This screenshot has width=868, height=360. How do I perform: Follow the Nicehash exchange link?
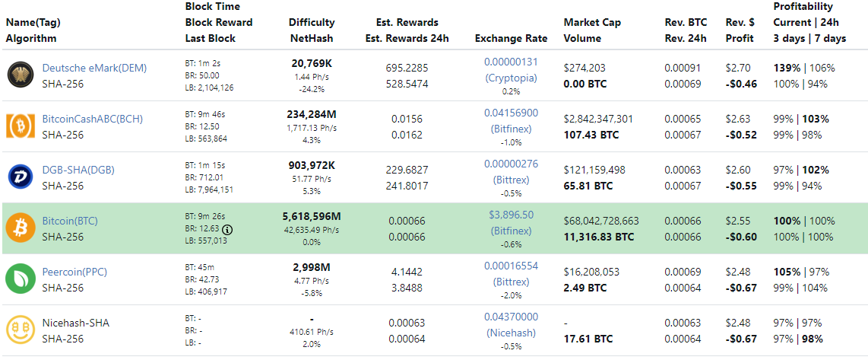[x=511, y=333]
